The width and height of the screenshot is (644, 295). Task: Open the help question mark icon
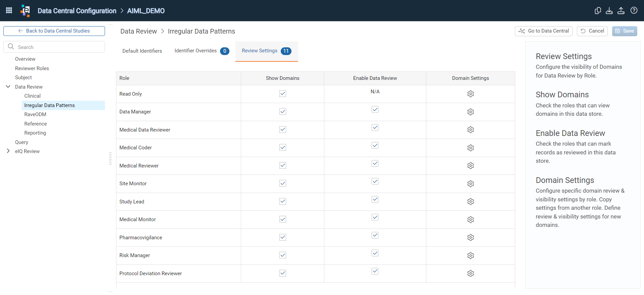(634, 10)
